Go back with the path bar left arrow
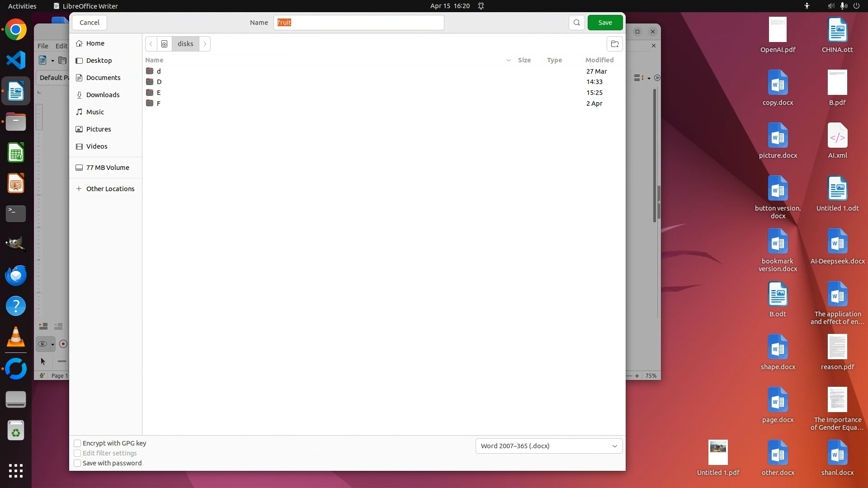Viewport: 868px width, 488px height. (x=151, y=44)
